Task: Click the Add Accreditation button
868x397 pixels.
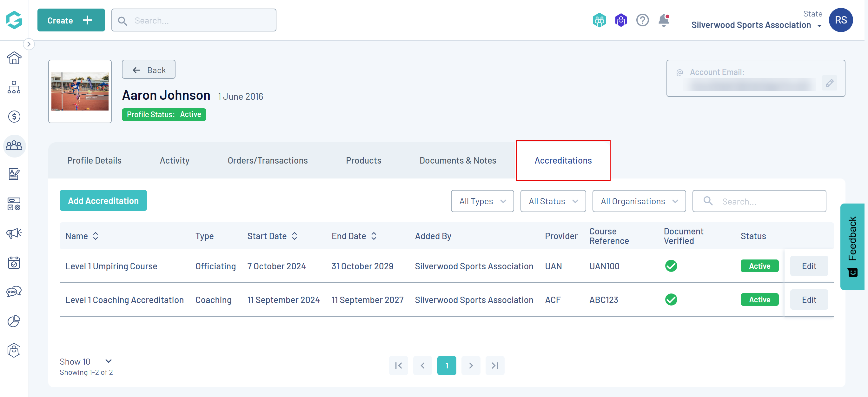Action: pyautogui.click(x=103, y=201)
